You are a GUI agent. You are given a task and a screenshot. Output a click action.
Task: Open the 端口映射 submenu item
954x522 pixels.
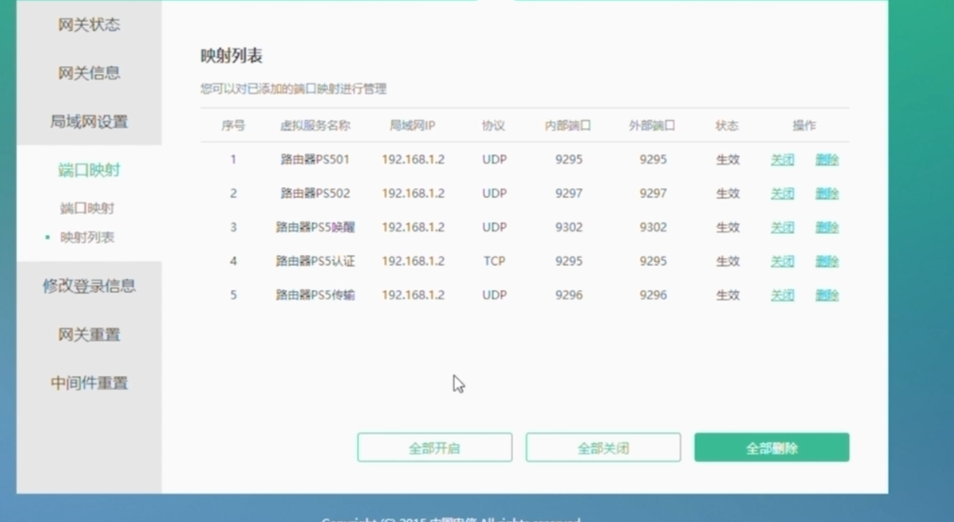(87, 209)
